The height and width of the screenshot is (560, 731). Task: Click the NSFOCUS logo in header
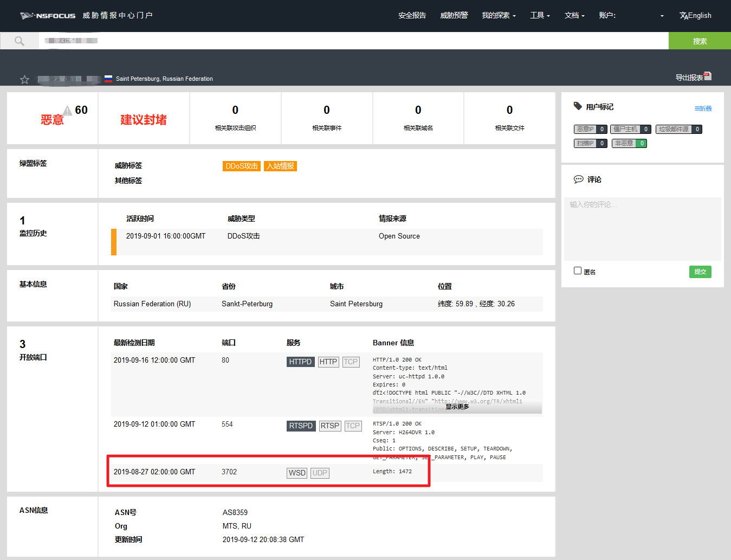point(48,16)
